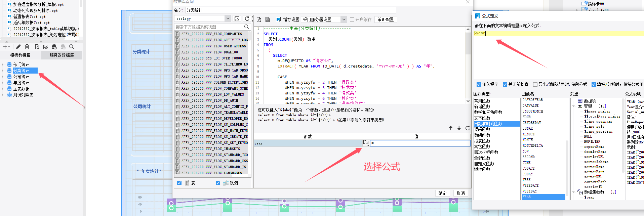
Task: Click the F(x) formula icon beside year parameter
Action: tap(366, 143)
